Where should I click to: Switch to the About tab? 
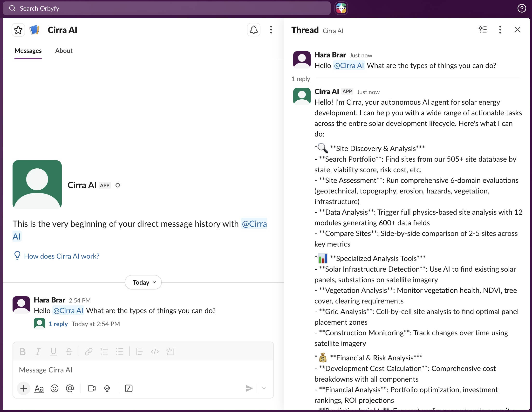[x=64, y=51]
